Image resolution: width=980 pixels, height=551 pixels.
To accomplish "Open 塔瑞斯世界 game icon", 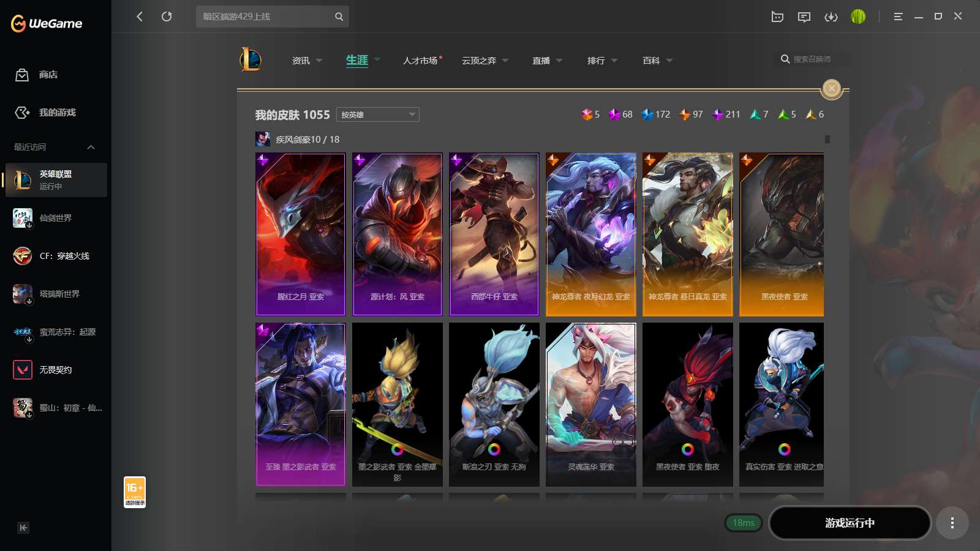I will point(23,294).
